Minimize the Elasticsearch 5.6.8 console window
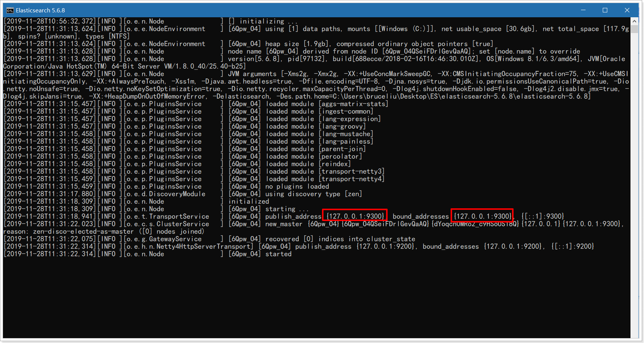Viewport: 644px width, 343px height. tap(583, 10)
